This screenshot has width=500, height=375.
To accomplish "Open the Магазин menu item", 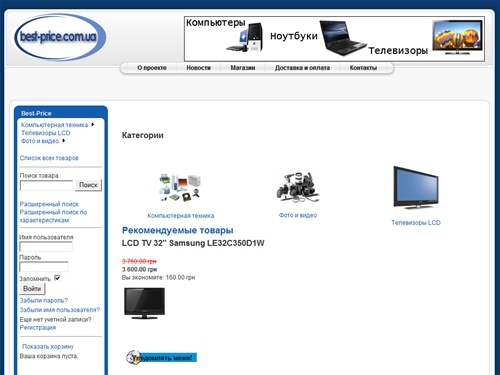I will [x=243, y=68].
